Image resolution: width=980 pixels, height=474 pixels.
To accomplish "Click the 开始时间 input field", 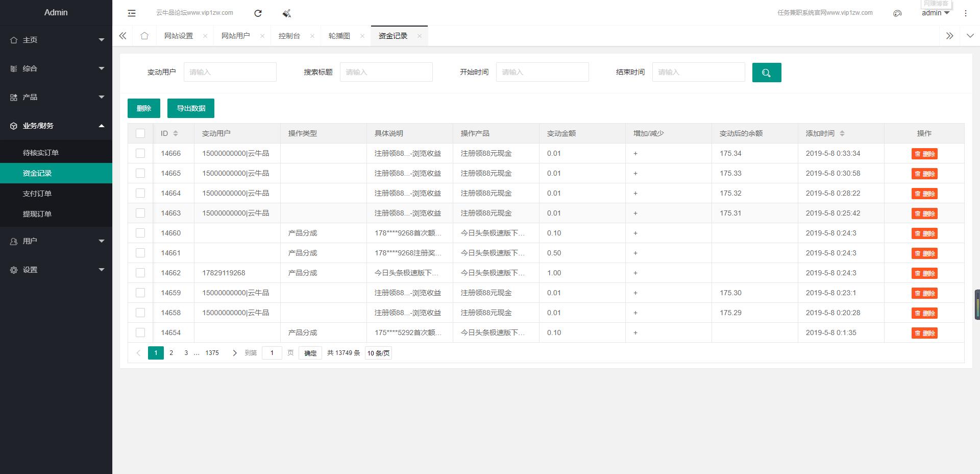I will coord(543,72).
